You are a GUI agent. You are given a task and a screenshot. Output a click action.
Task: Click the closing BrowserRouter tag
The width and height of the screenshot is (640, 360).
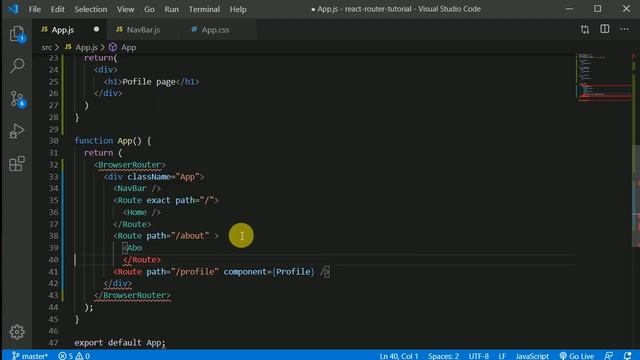click(x=132, y=295)
